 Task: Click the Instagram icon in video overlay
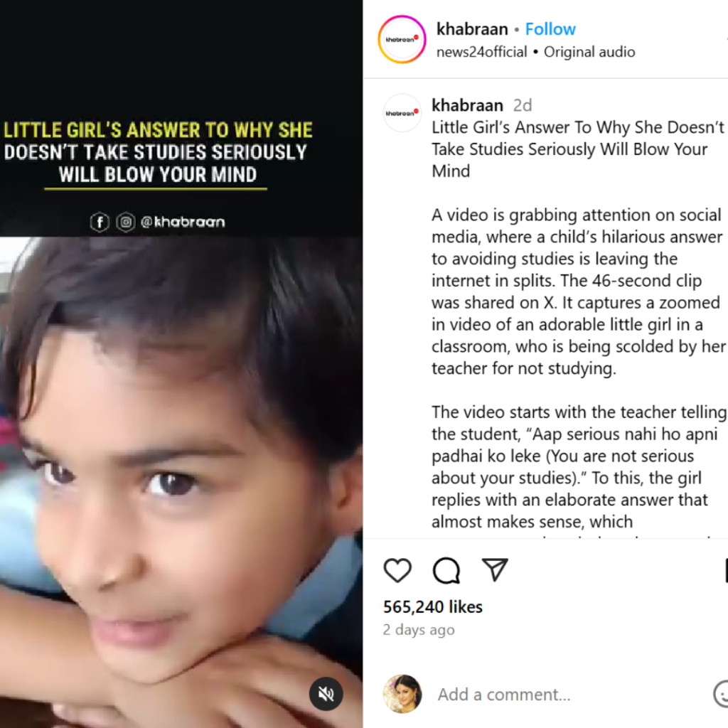[x=125, y=222]
